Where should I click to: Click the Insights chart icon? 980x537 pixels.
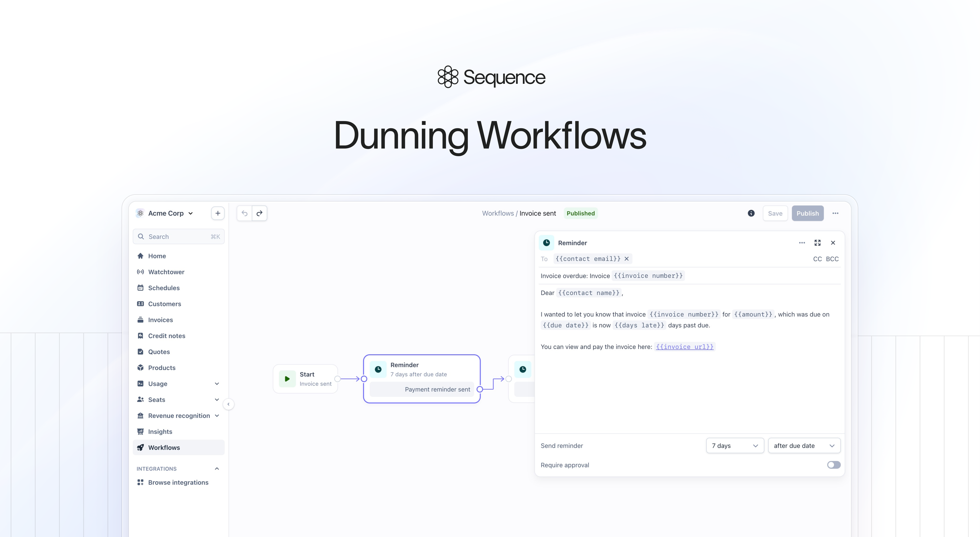coord(140,432)
